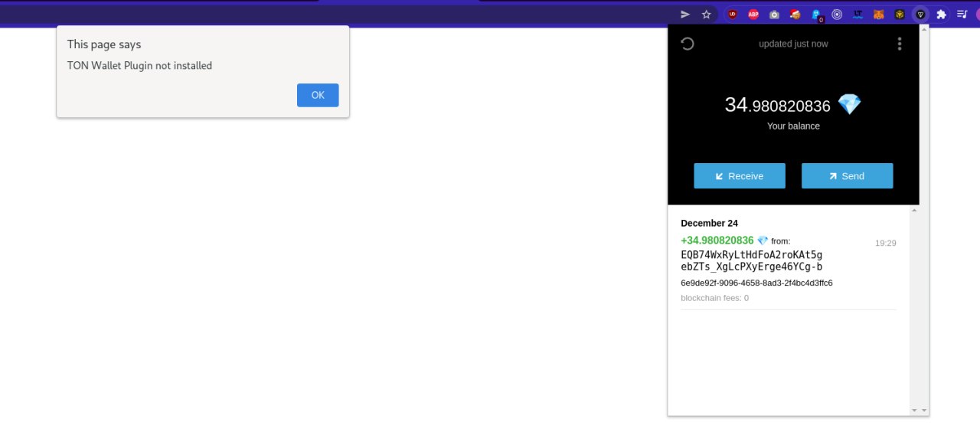Screen dimensions: 980x445
Task: Open the December 24 transaction entry address
Action: [751, 260]
